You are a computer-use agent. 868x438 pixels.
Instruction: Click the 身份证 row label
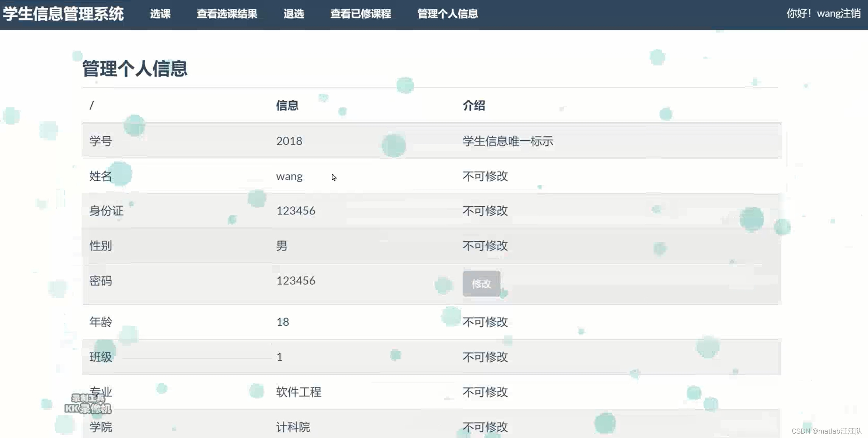click(x=106, y=211)
